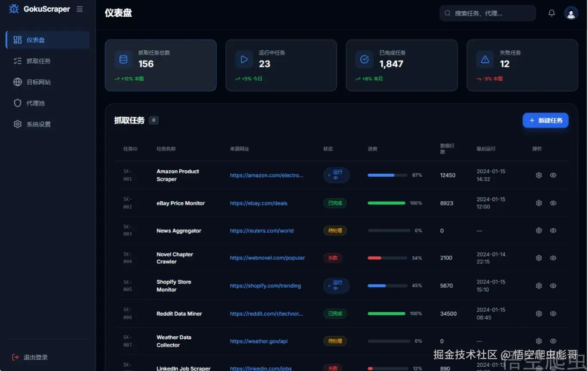588x371 pixels.
Task: Click the 最后运行 column header
Action: (486, 149)
